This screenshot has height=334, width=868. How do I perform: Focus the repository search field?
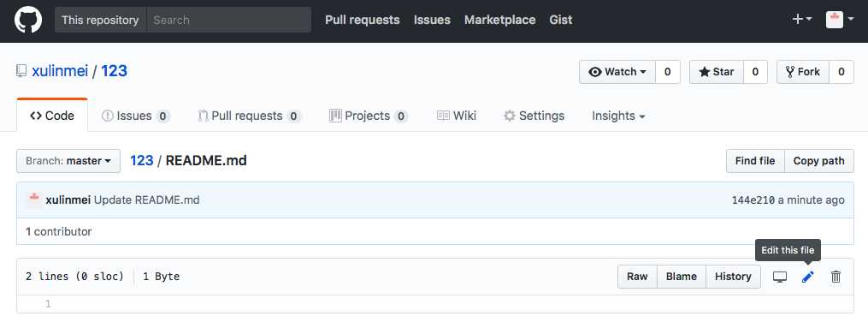pos(228,20)
